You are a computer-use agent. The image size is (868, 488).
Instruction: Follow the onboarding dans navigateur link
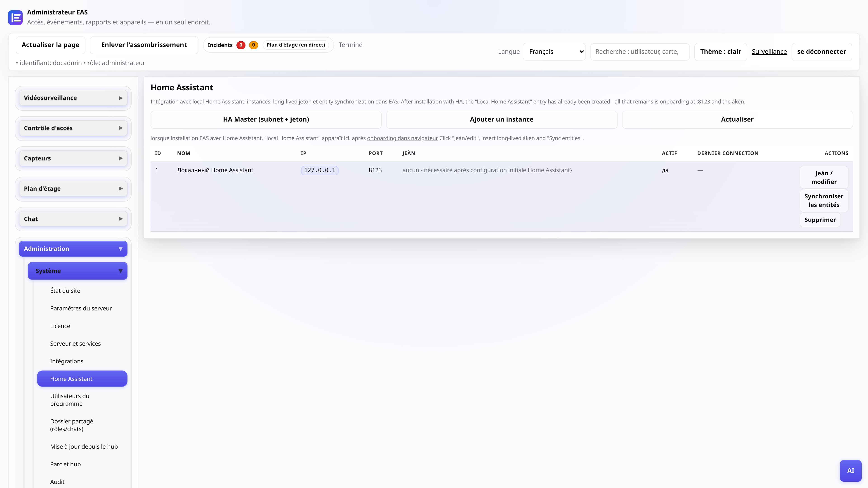[402, 138]
